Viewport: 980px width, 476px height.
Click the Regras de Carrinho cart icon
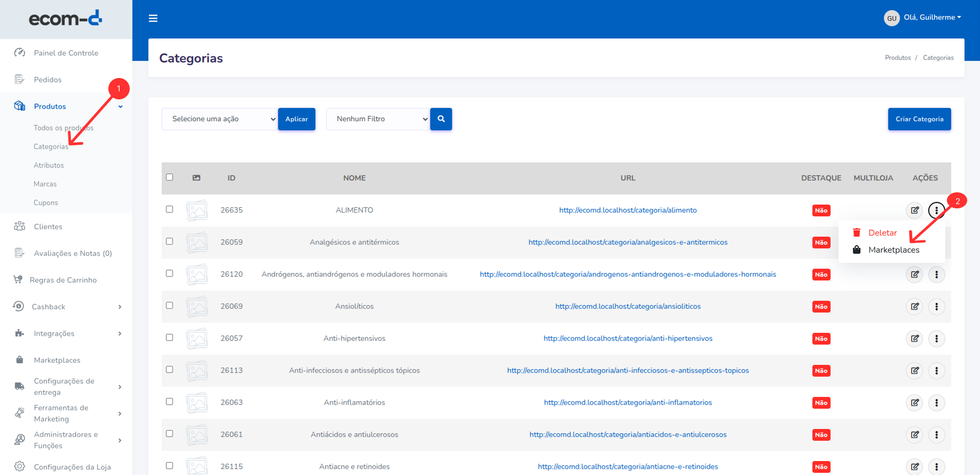tap(18, 279)
